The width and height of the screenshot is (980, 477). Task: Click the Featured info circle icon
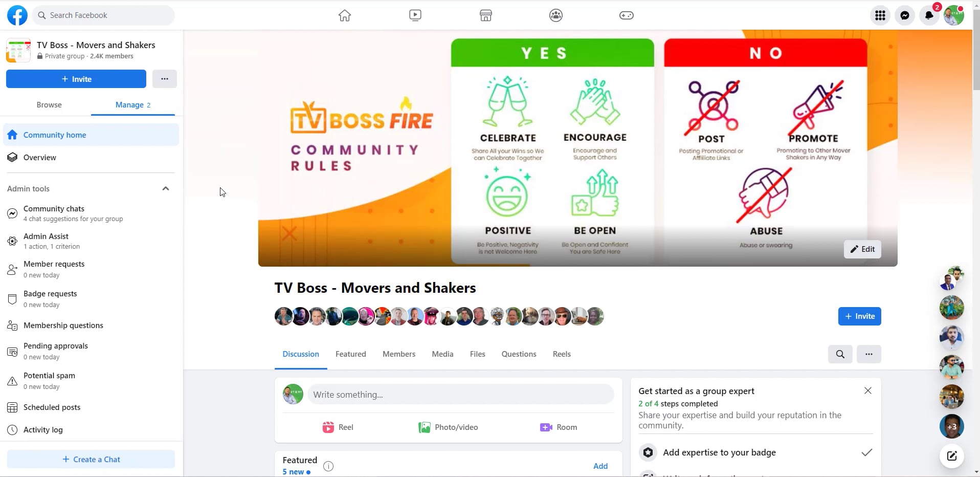tap(328, 466)
